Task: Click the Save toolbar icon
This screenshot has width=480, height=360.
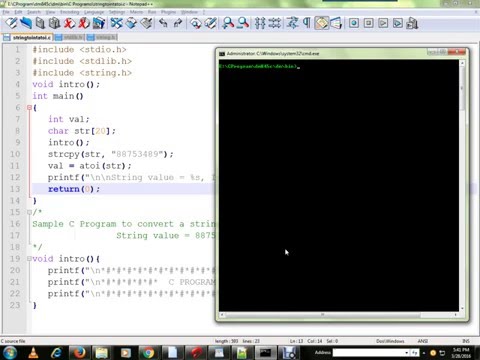Action: point(40,23)
